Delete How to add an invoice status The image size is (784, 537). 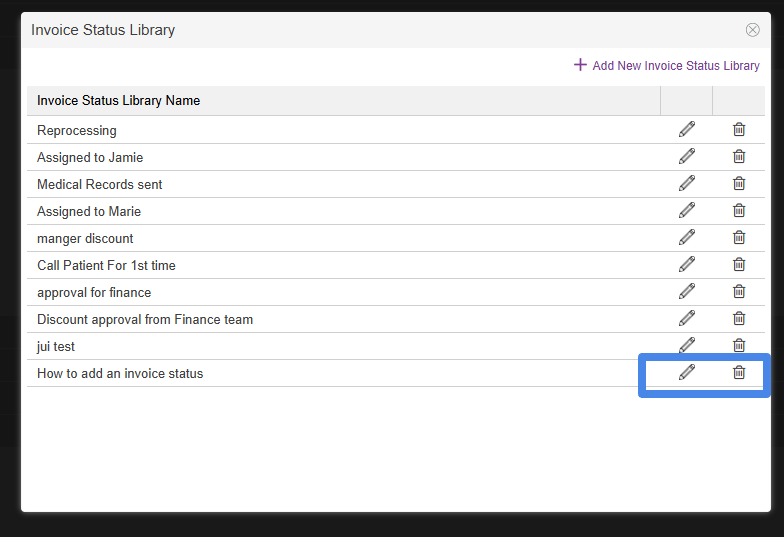739,372
